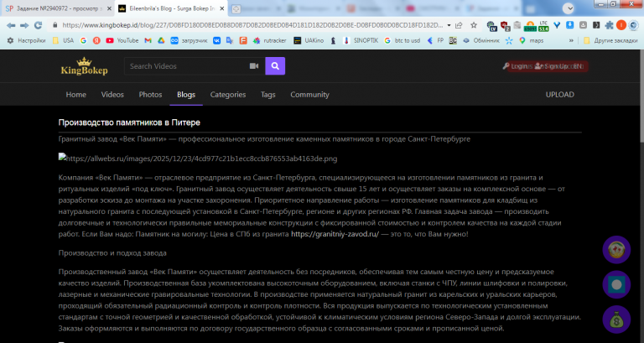The height and width of the screenshot is (343, 644).
Task: Open the Videos menu item
Action: click(x=112, y=95)
